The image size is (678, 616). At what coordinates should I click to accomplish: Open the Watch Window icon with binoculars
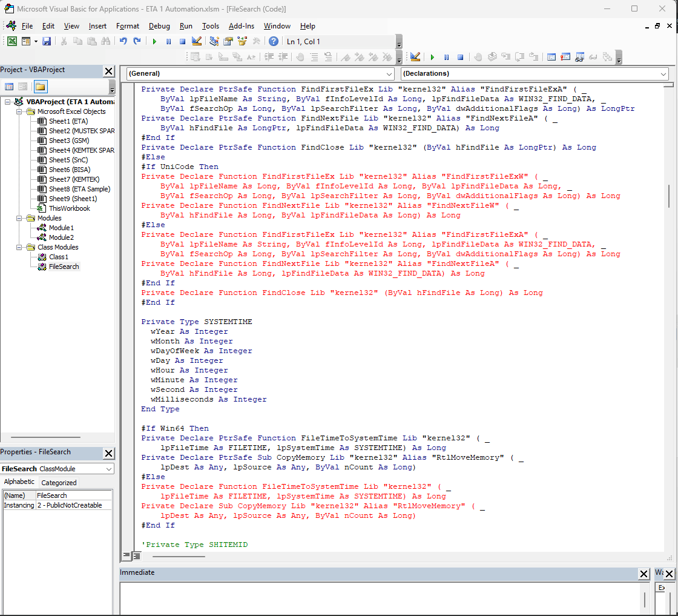[x=579, y=57]
